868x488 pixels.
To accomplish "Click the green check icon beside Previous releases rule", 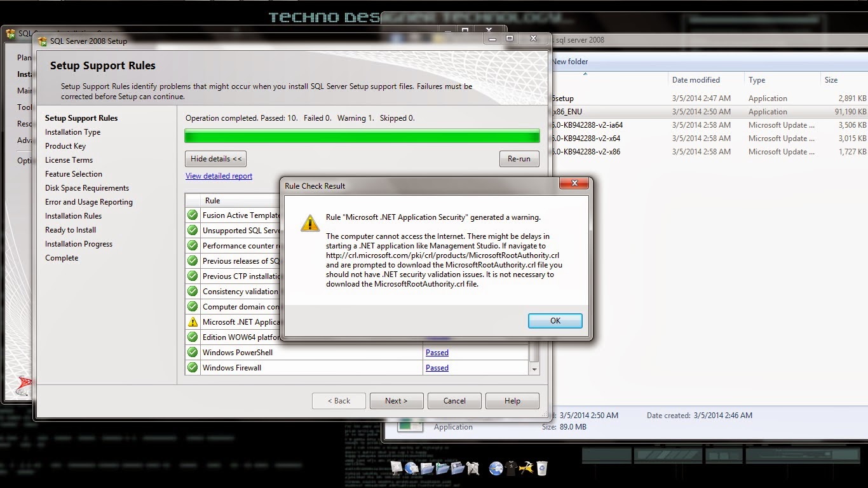I will tap(193, 261).
